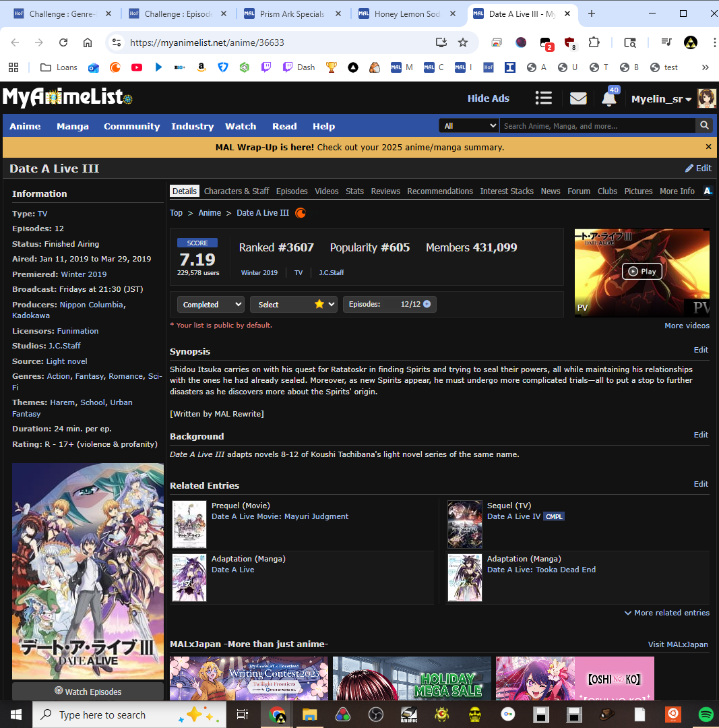
Task: Show more bookmarks with the chevron
Action: click(705, 67)
